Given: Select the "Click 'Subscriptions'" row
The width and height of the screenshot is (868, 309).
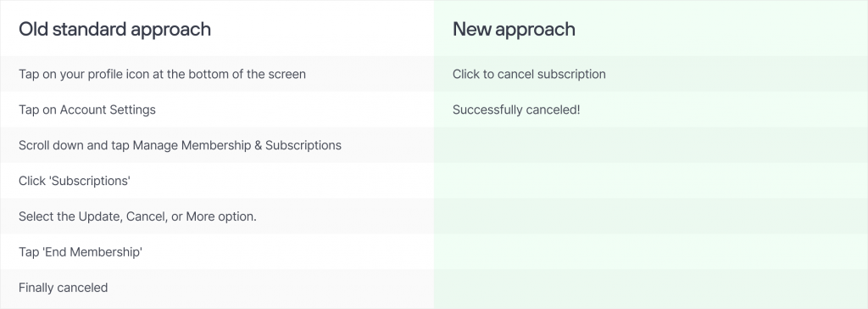Looking at the screenshot, I should click(217, 180).
